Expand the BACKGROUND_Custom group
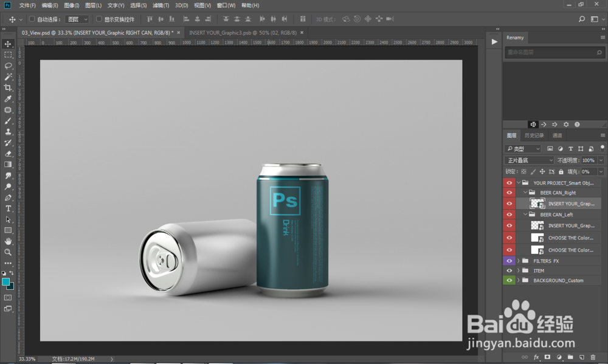Viewport: 608px width, 364px height. pyautogui.click(x=519, y=280)
